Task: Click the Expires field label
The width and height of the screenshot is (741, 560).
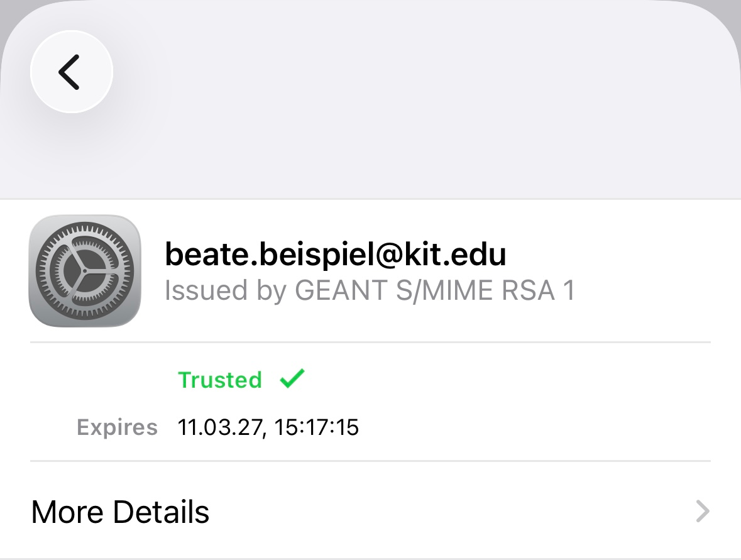Action: click(x=117, y=427)
